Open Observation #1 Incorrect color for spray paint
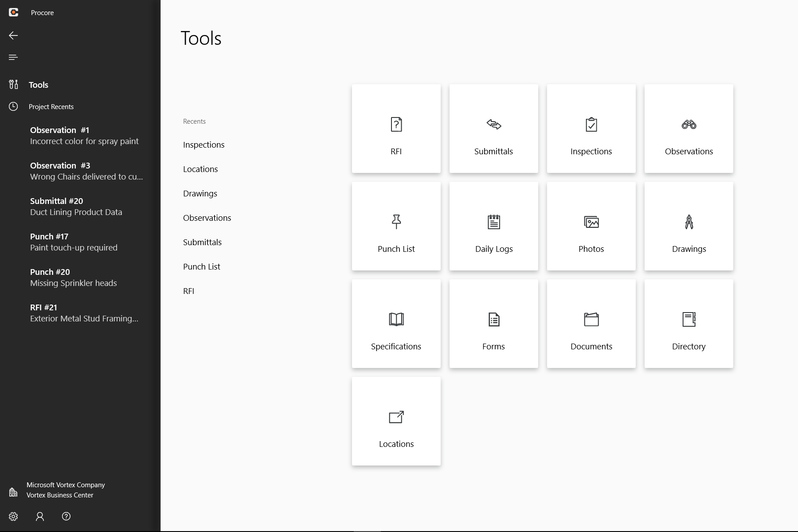Viewport: 798px width, 532px height. (x=84, y=136)
